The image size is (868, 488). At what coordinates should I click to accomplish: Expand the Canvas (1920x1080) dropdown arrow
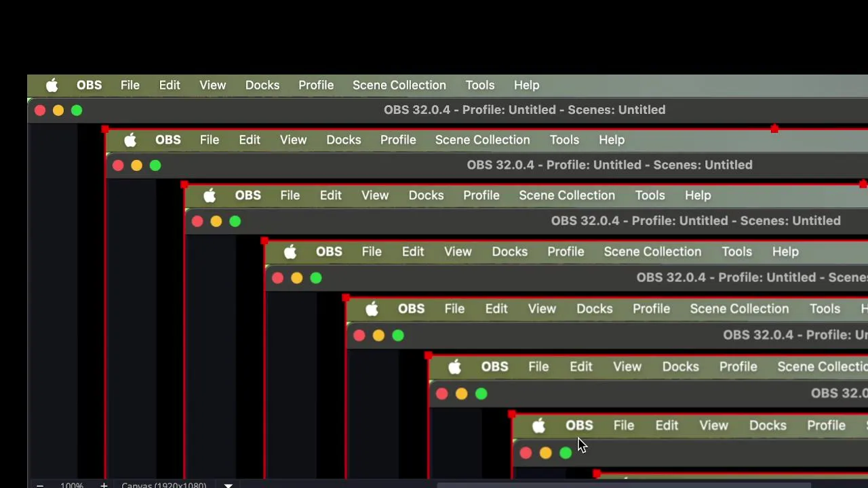[229, 485]
